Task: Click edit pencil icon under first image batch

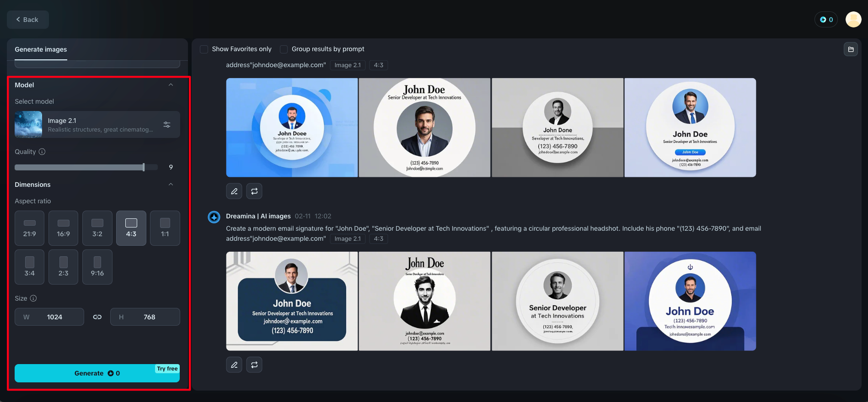Action: tap(234, 191)
